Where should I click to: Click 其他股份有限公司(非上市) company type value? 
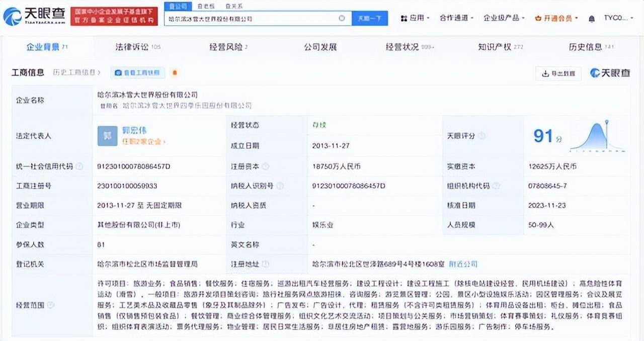click(x=139, y=225)
